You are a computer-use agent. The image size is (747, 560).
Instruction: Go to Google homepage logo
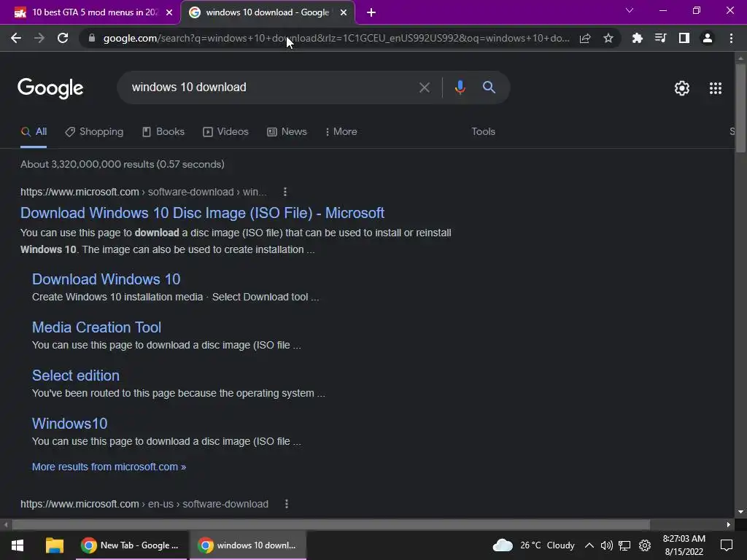tap(50, 88)
